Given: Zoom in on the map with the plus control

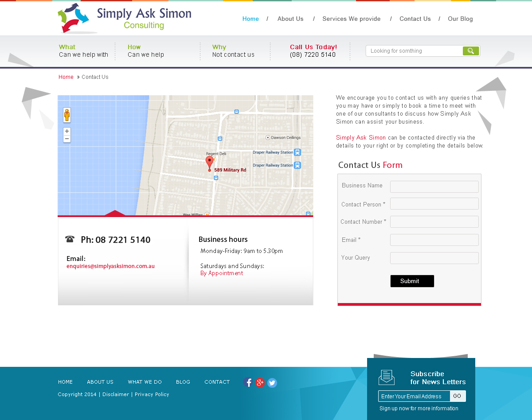Looking at the screenshot, I should 66,131.
